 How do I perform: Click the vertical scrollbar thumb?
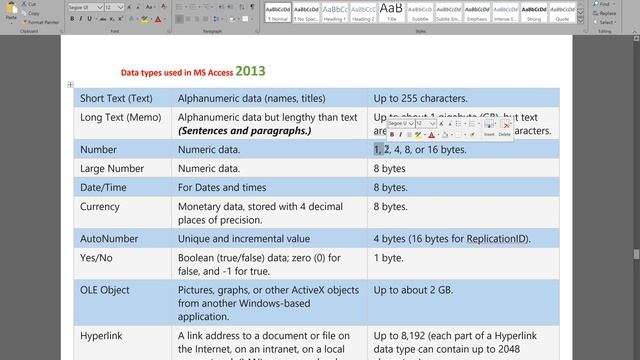point(636,254)
